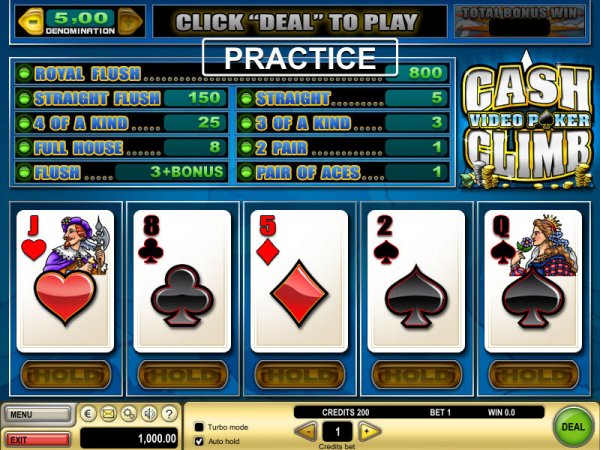
Task: Click the green DEAL button
Action: click(x=573, y=427)
